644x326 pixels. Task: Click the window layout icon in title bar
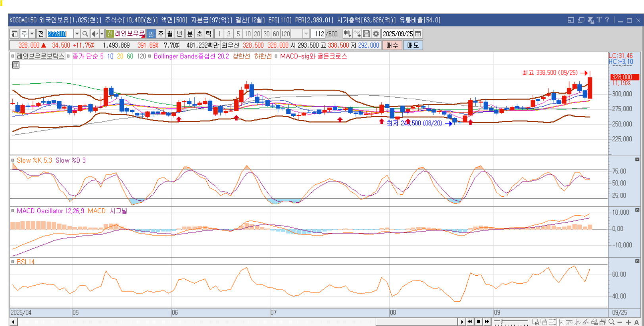click(571, 20)
